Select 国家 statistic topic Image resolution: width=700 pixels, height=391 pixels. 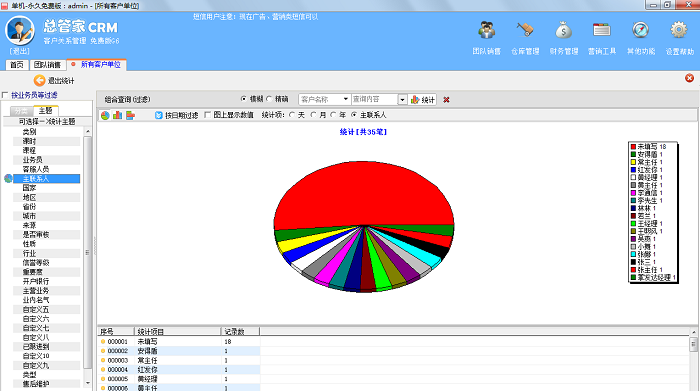tap(46, 188)
